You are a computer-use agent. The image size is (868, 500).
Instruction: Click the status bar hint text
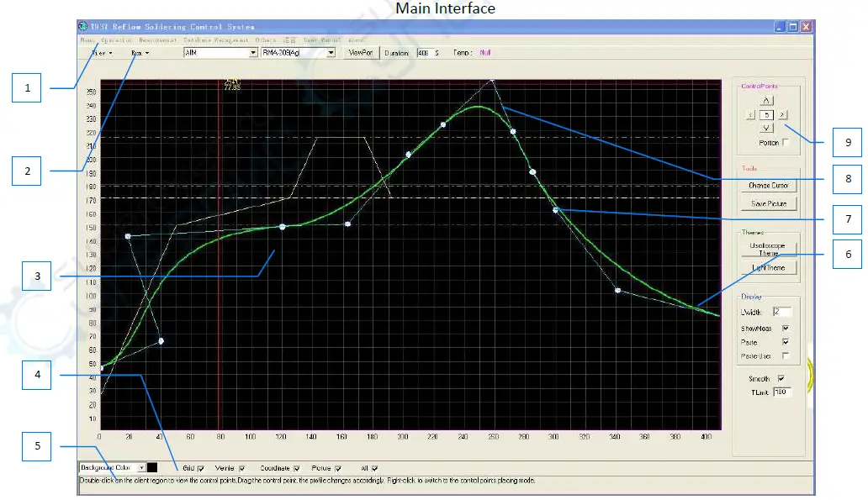click(307, 481)
